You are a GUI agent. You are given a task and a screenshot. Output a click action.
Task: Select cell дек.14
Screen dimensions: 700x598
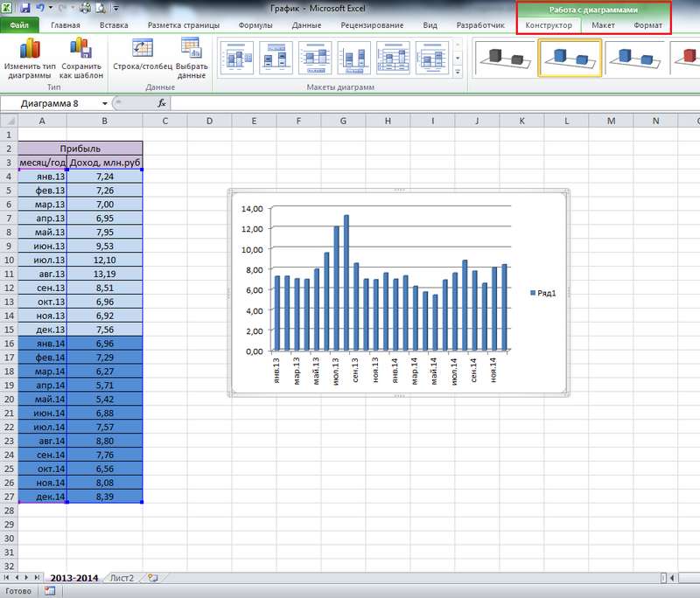42,497
